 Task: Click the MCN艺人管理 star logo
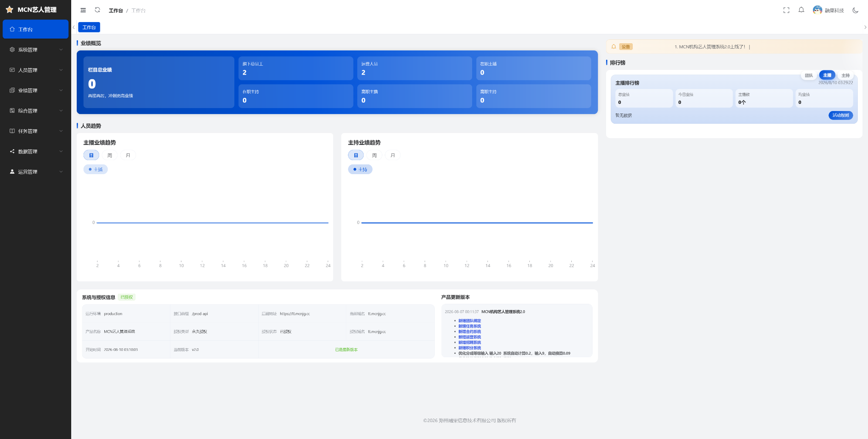[x=9, y=9]
